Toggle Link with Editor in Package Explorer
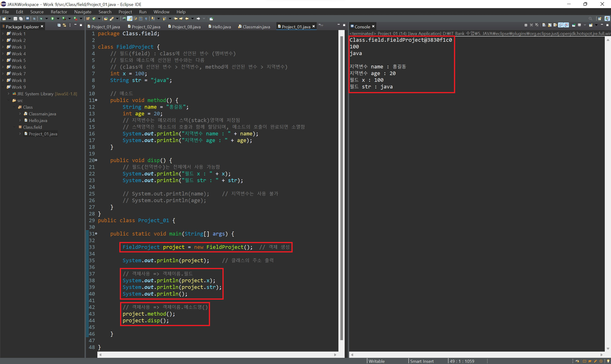The image size is (611, 364). coord(64,25)
